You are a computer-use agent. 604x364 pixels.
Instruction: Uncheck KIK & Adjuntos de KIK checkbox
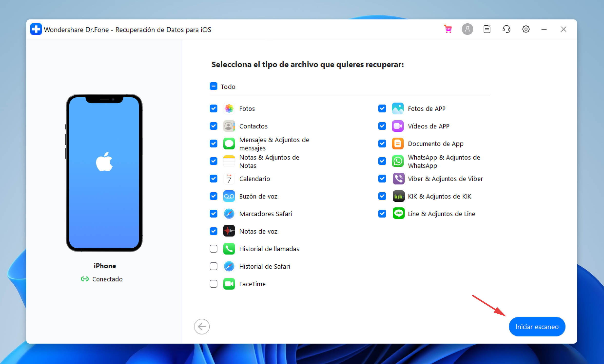[382, 196]
